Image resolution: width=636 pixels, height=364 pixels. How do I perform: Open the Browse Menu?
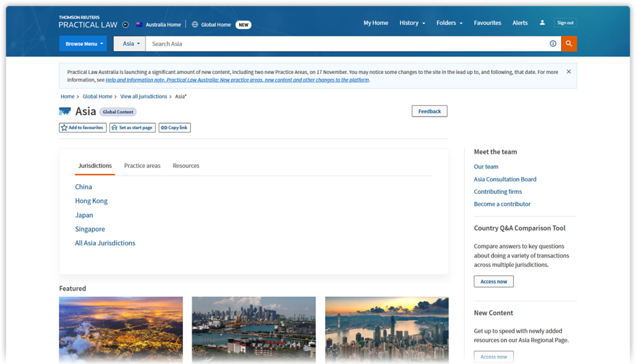click(82, 44)
